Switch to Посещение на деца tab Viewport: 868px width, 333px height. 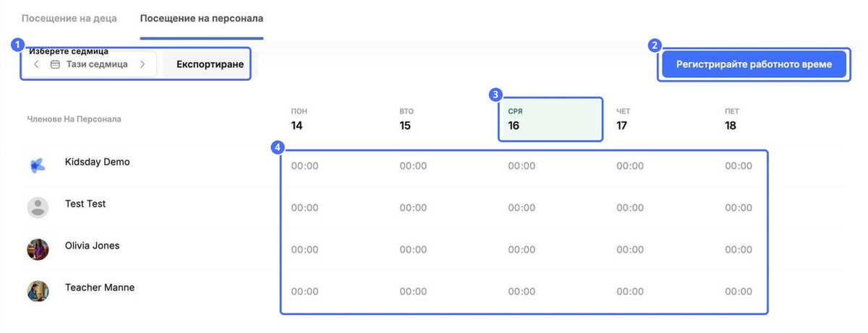click(69, 17)
